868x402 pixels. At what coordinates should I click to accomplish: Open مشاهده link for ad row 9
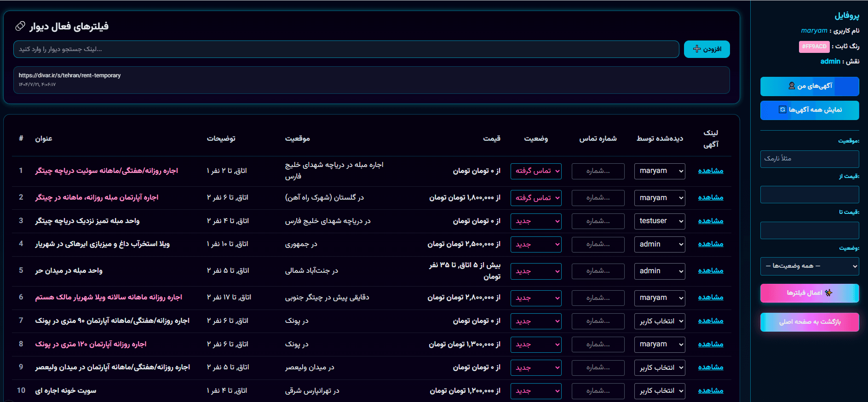click(x=710, y=368)
